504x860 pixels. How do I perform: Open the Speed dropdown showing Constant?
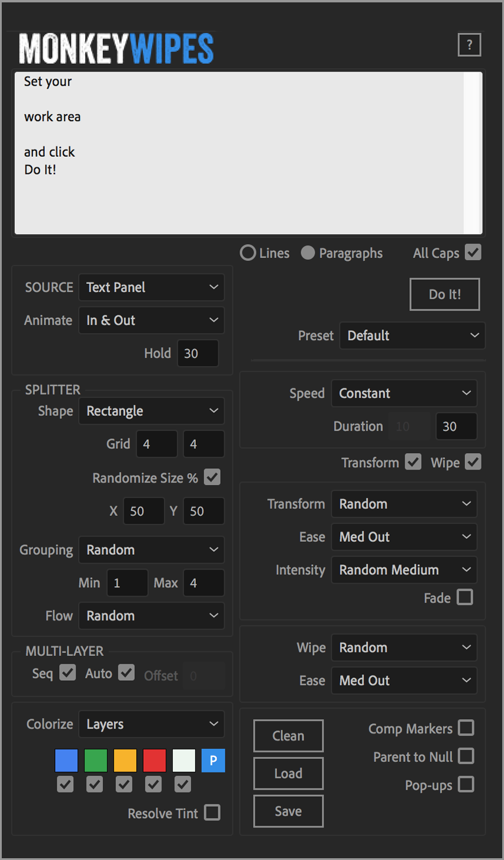click(x=404, y=393)
